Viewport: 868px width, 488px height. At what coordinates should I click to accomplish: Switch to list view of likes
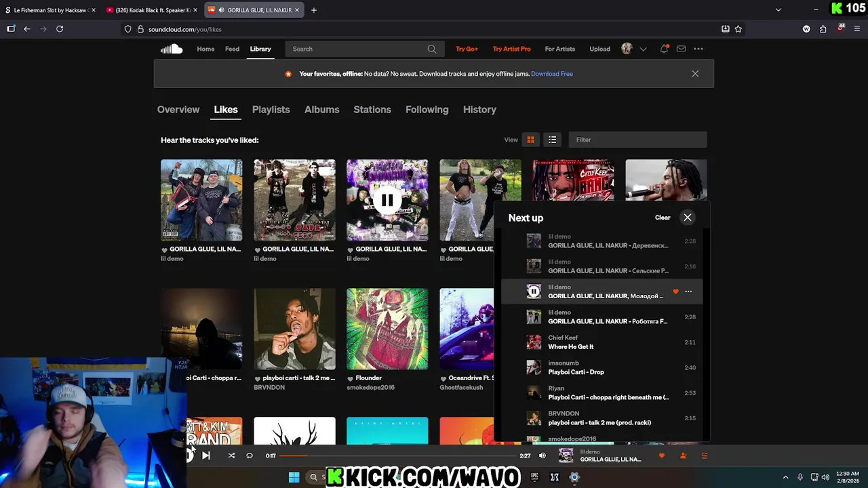pos(552,140)
